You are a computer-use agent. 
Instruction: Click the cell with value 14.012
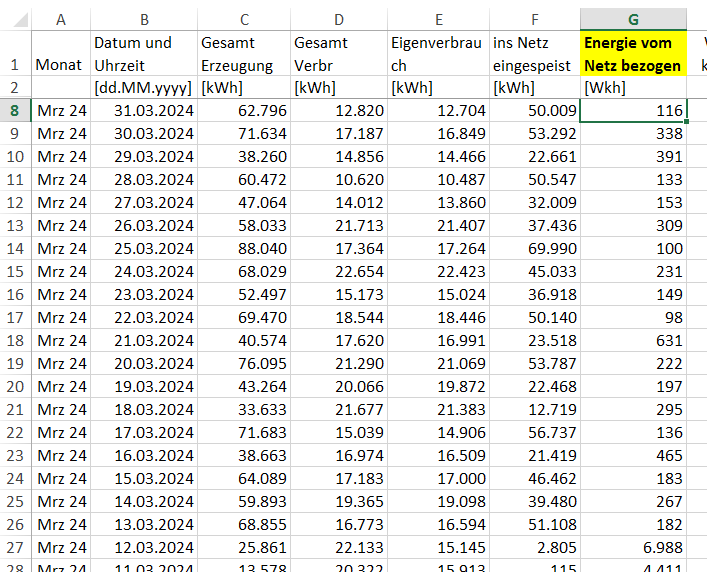click(x=339, y=202)
